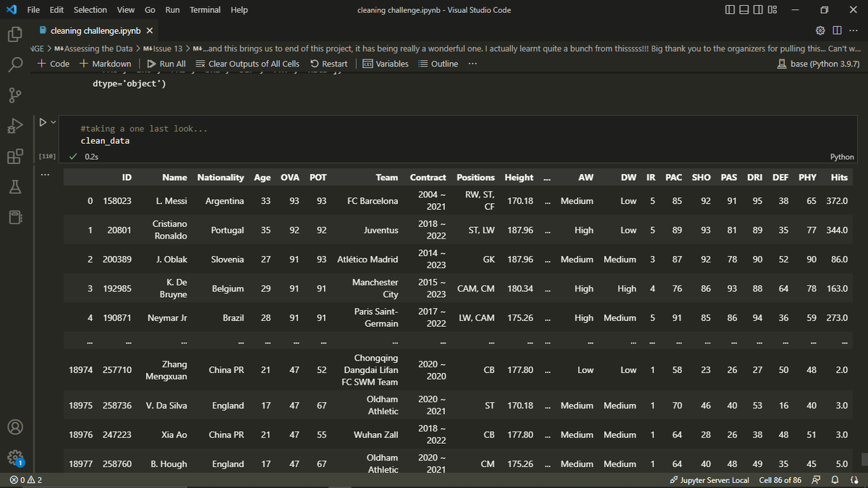Viewport: 868px width, 488px height.
Task: Split the editor right
Action: pyautogui.click(x=836, y=31)
